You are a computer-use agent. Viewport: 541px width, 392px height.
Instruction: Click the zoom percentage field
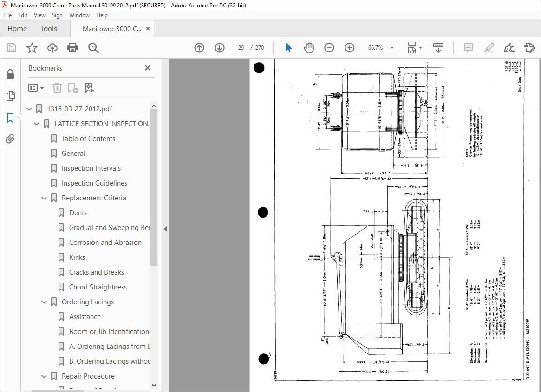375,48
